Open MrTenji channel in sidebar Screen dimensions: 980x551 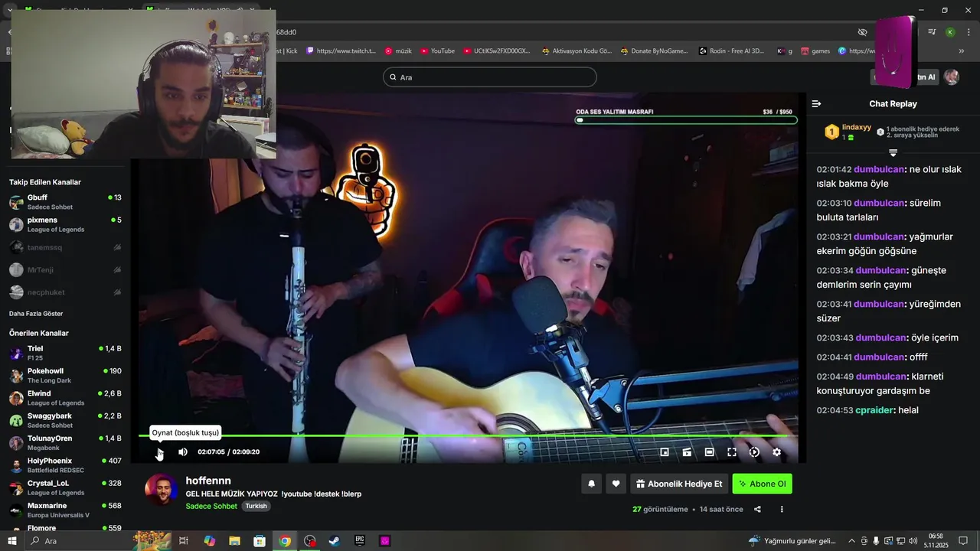(x=65, y=269)
